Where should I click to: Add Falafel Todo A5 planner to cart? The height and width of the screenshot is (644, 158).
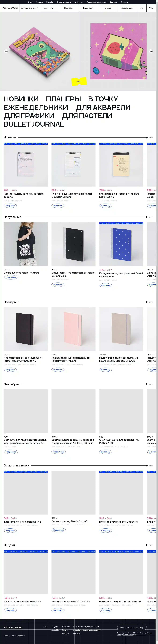click(x=10, y=206)
